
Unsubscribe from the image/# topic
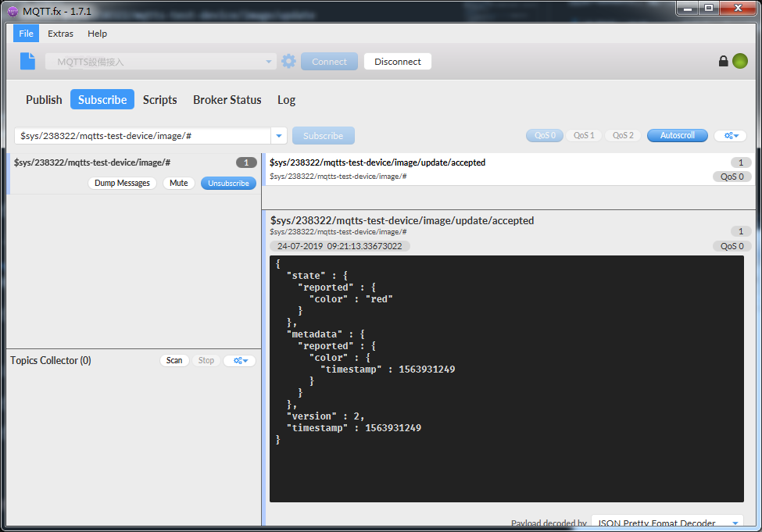[x=228, y=183]
